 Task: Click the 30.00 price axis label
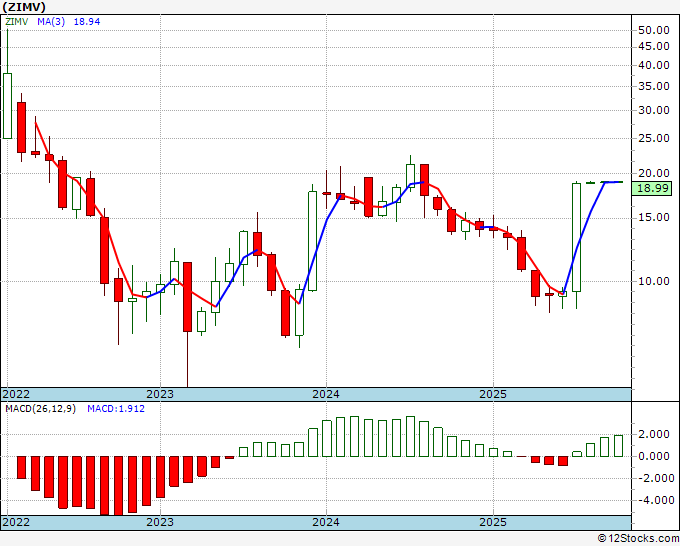coord(654,110)
